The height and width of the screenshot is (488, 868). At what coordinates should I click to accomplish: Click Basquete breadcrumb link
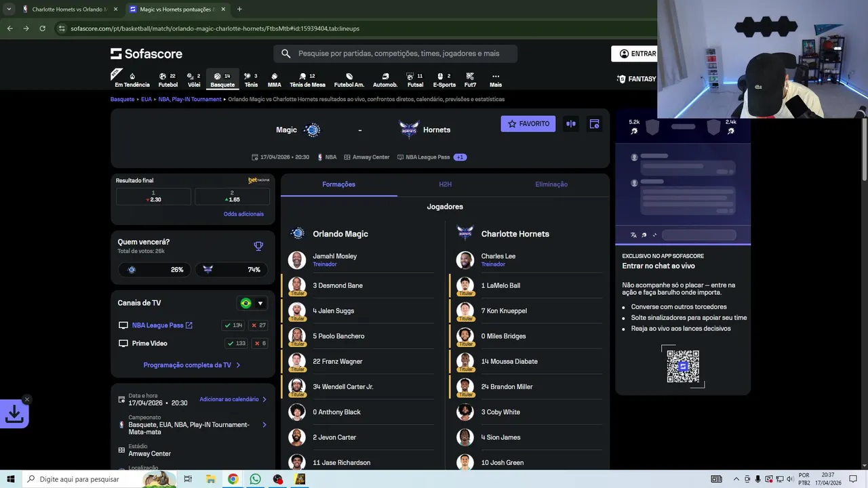(123, 99)
